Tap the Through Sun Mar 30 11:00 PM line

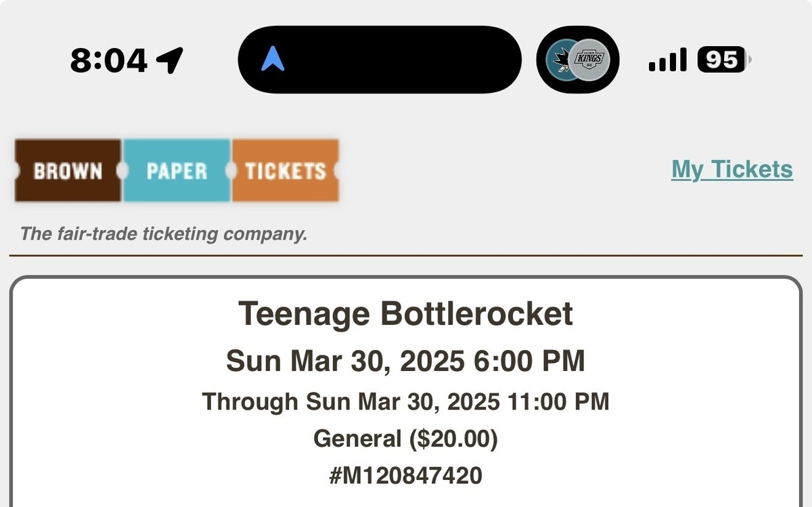(x=405, y=401)
